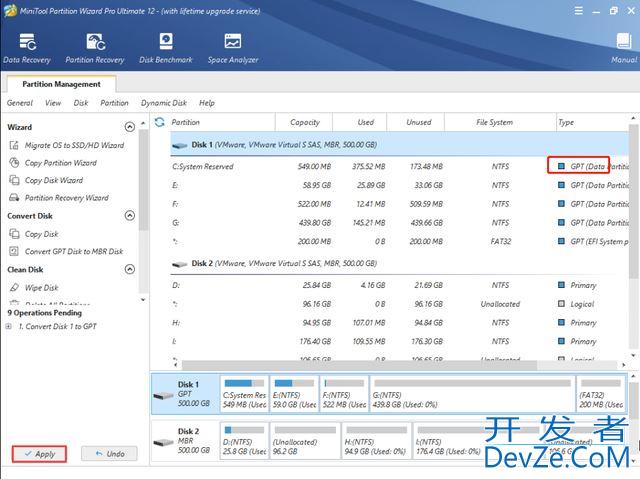Click the (Unallocated) 96.2 GB block on Disk 2
The width and height of the screenshot is (640, 479).
pyautogui.click(x=305, y=441)
